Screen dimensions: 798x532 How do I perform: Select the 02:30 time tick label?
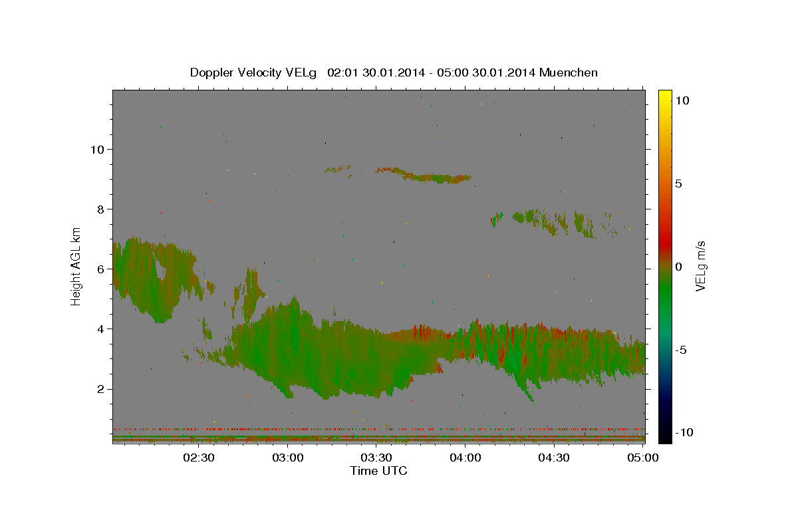pyautogui.click(x=200, y=458)
